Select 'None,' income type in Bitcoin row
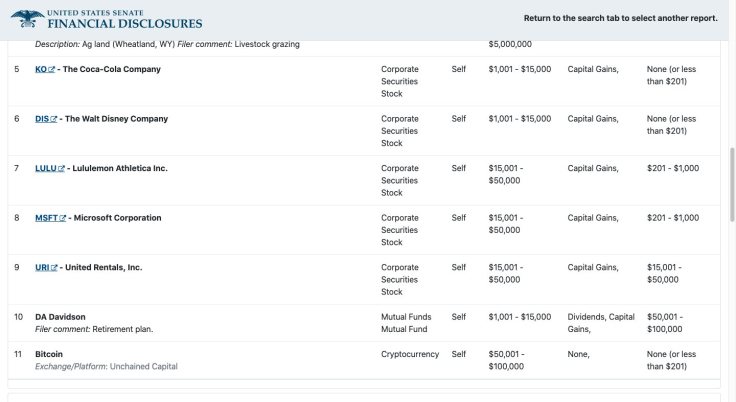 pos(578,354)
